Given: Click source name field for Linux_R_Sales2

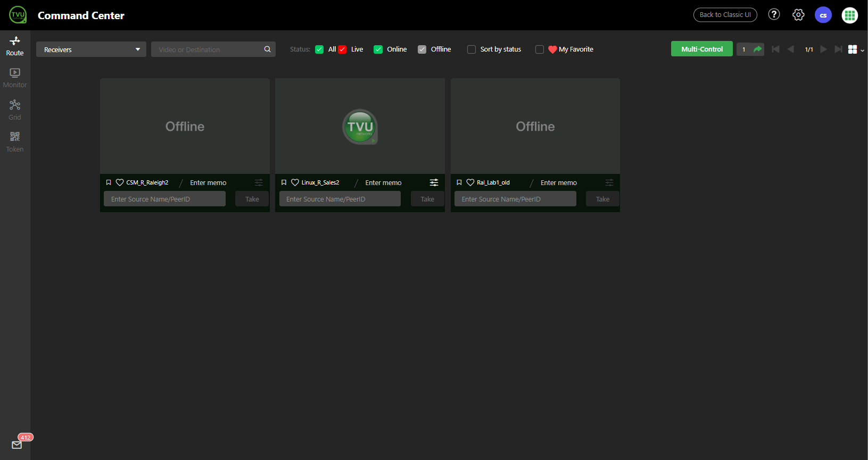Looking at the screenshot, I should [x=340, y=199].
